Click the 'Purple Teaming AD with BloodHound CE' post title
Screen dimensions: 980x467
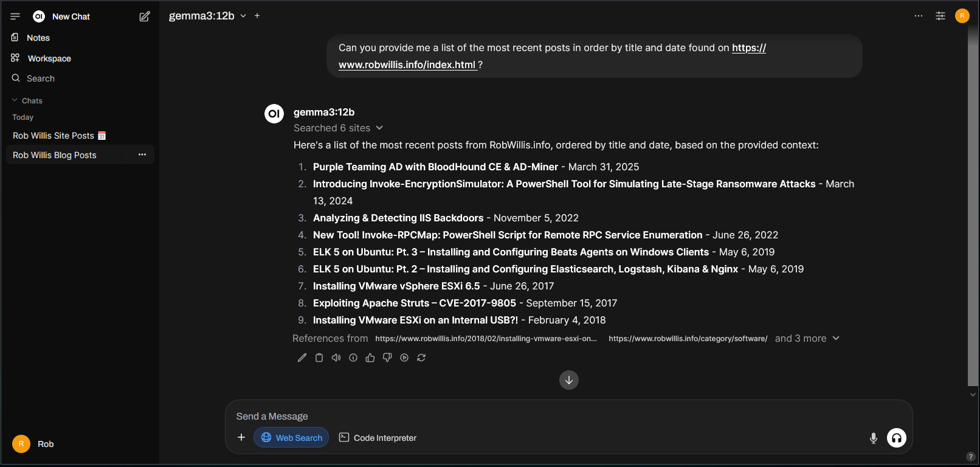click(x=435, y=167)
